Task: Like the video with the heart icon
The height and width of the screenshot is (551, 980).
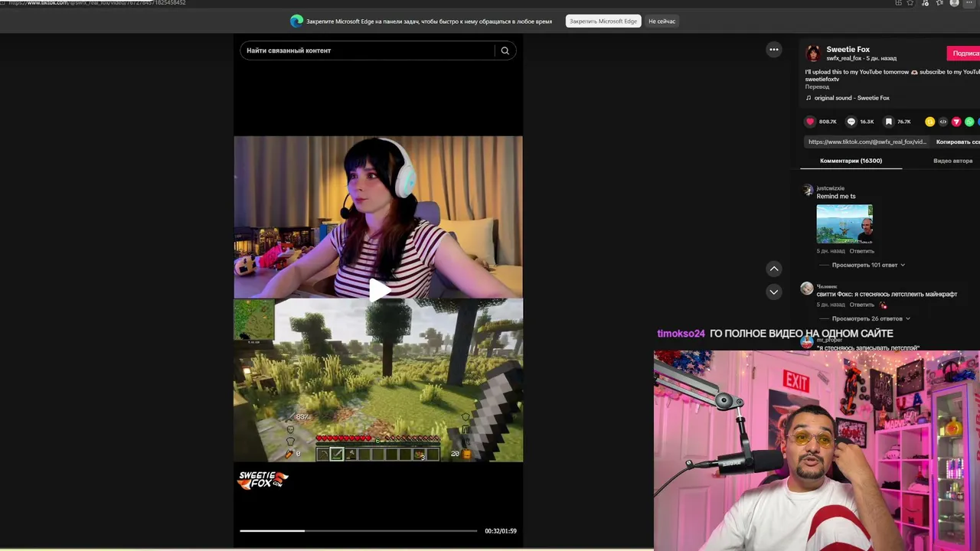Action: point(810,122)
